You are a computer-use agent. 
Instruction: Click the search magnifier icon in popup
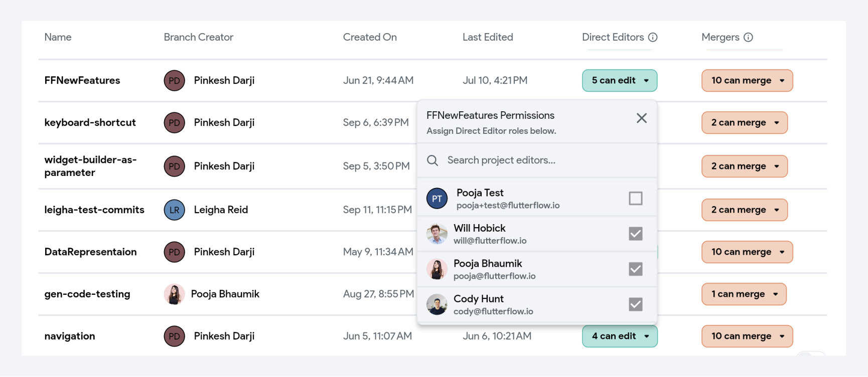(432, 160)
